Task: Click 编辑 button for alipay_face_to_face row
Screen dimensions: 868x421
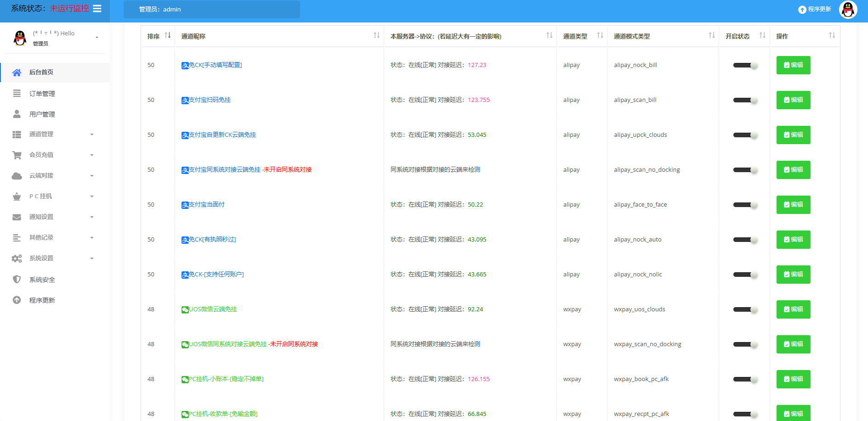Action: (x=793, y=205)
